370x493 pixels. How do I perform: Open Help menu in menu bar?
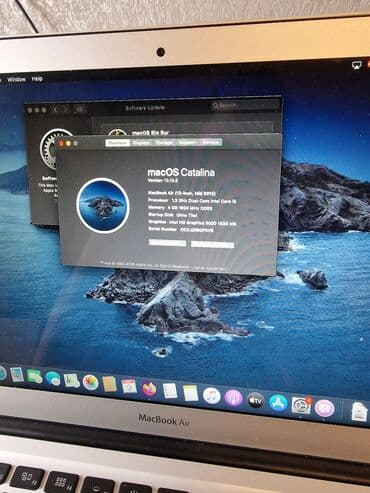(37, 79)
